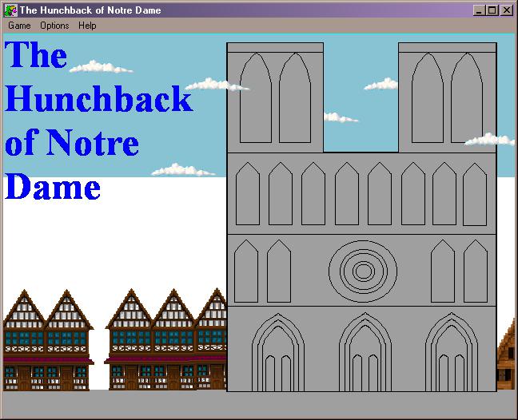518x420 pixels.
Task: Click the cathedral's central arched doorway
Action: (365, 352)
